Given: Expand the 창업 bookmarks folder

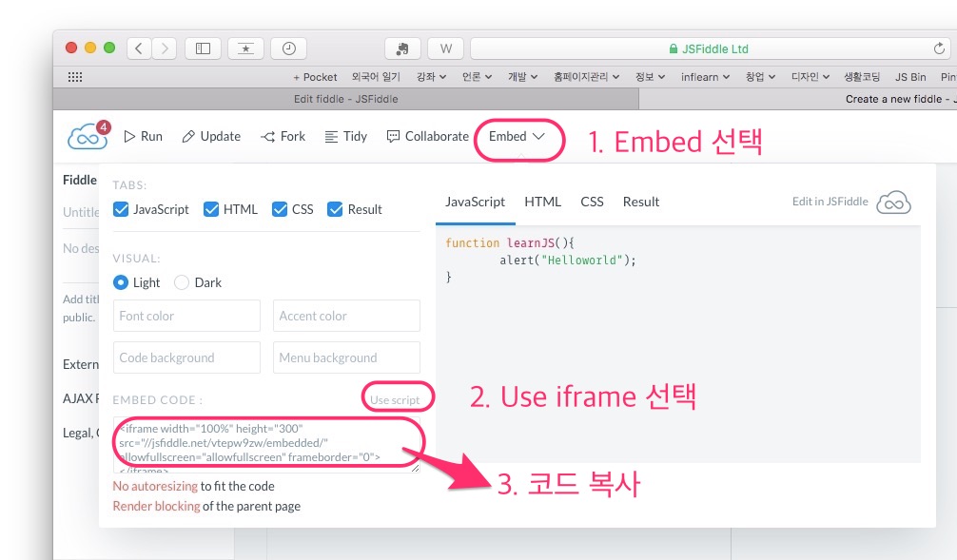Looking at the screenshot, I should [x=760, y=77].
